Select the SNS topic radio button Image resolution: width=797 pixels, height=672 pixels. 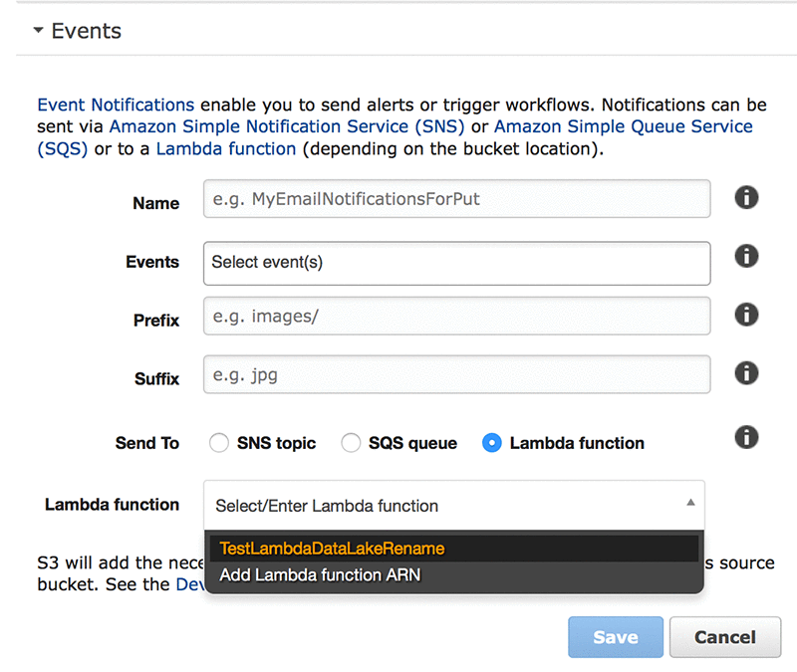[x=219, y=443]
